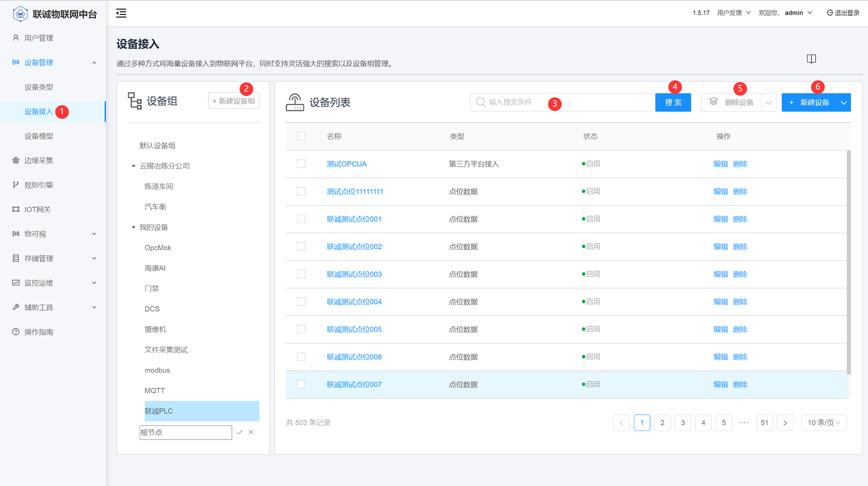Click the 新建设备组 button

pos(234,101)
